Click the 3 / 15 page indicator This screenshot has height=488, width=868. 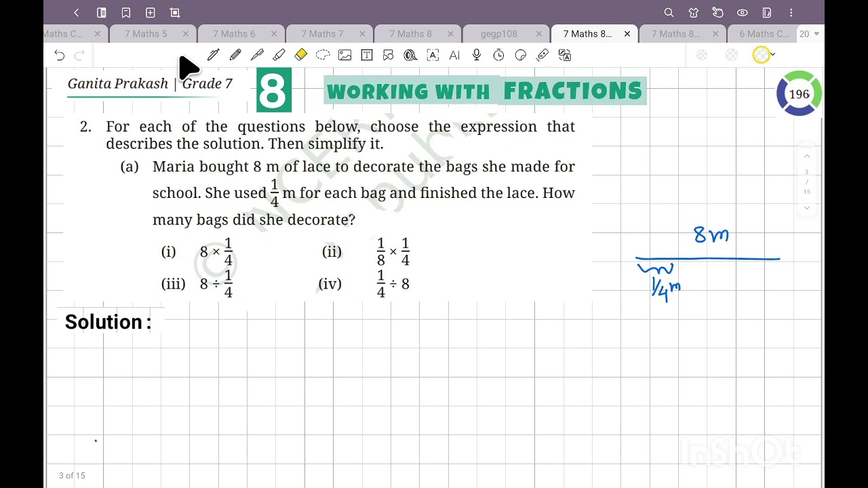click(807, 182)
